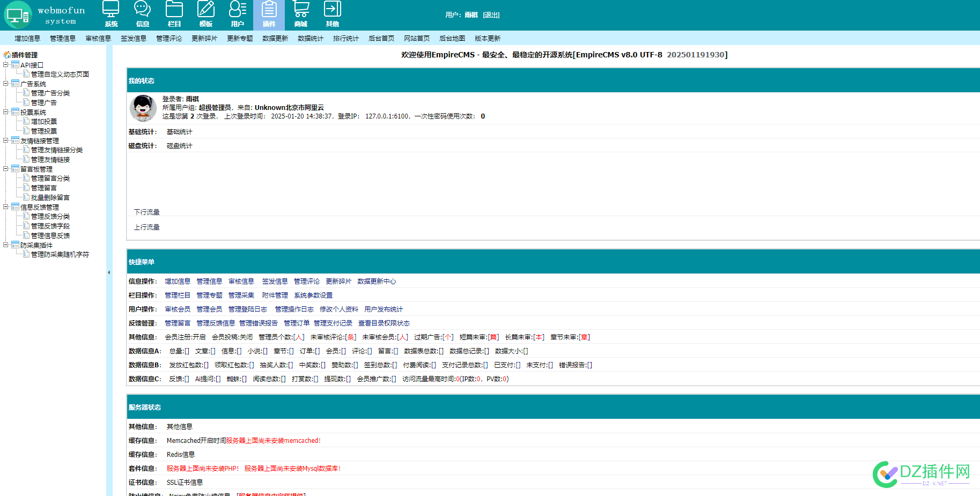Open 排行统计 in the top submenu bar
The height and width of the screenshot is (496, 980).
346,38
